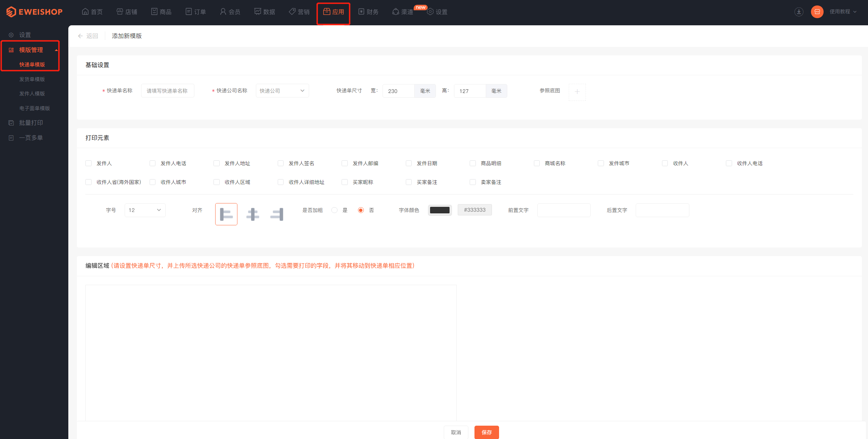This screenshot has width=868, height=439.
Task: Check the 收件人区域 checkbox
Action: click(216, 182)
